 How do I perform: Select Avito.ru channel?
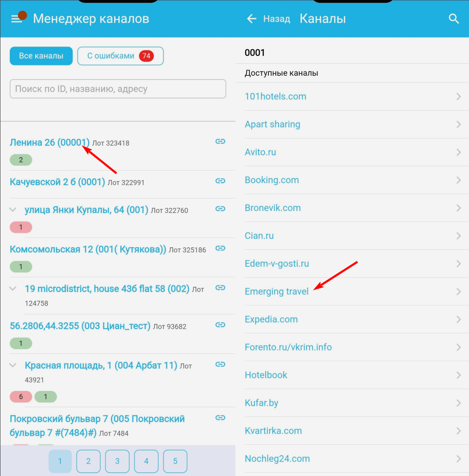(x=260, y=152)
